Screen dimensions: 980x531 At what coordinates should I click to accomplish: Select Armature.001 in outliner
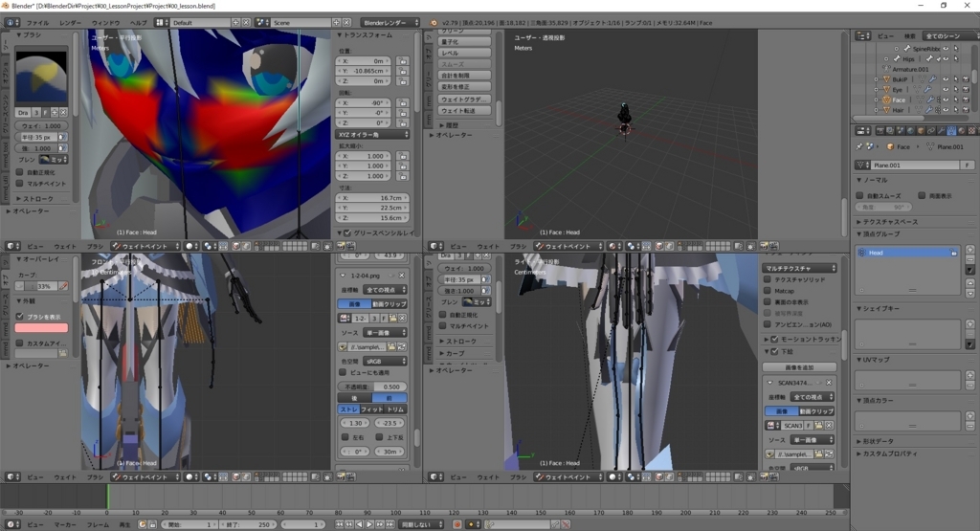910,69
